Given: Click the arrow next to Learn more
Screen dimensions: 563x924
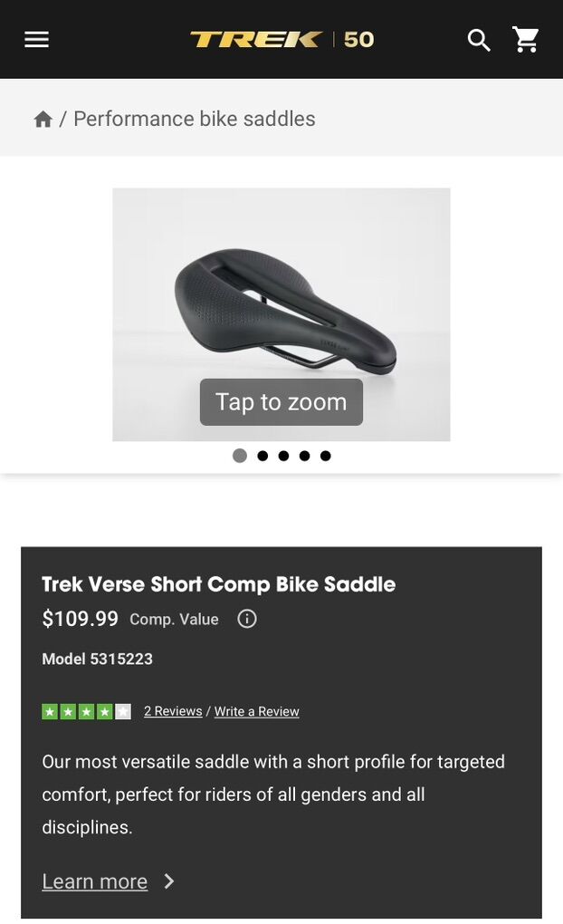Looking at the screenshot, I should 169,881.
